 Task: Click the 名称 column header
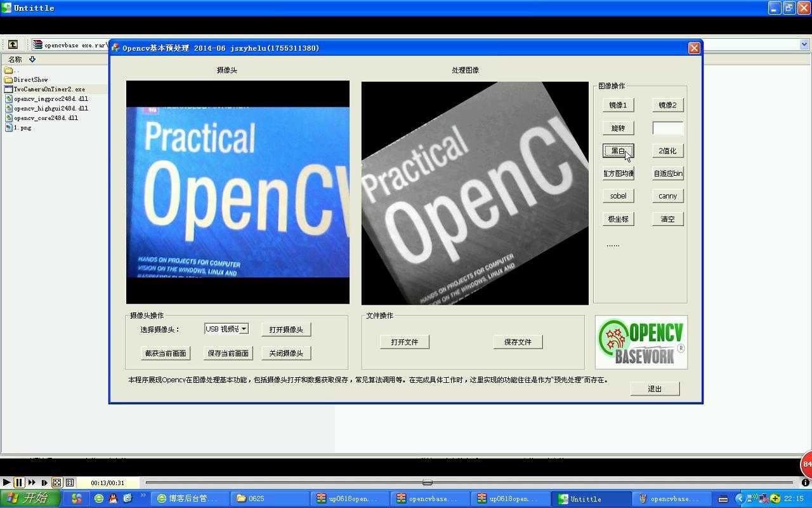15,60
